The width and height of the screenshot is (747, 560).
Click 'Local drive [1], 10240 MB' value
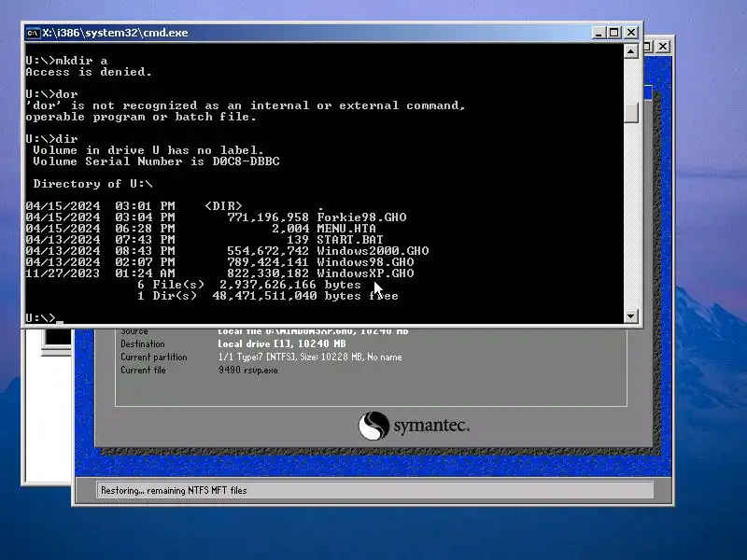(282, 343)
